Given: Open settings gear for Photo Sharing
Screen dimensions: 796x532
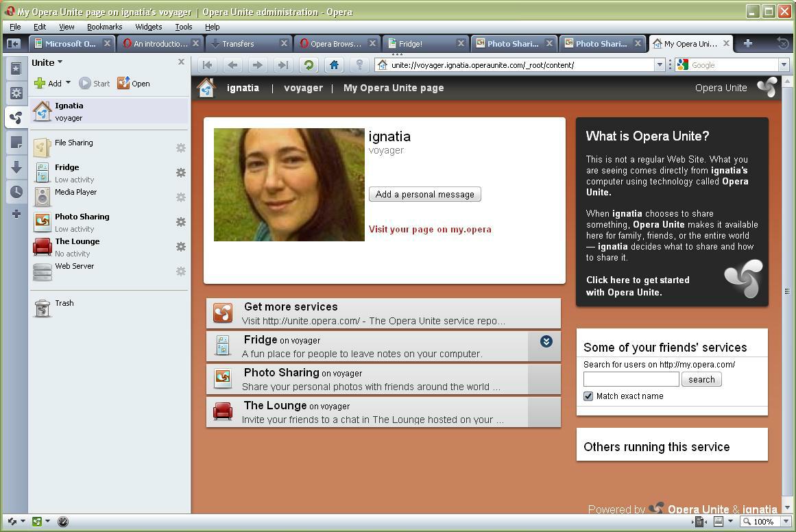Looking at the screenshot, I should click(181, 222).
